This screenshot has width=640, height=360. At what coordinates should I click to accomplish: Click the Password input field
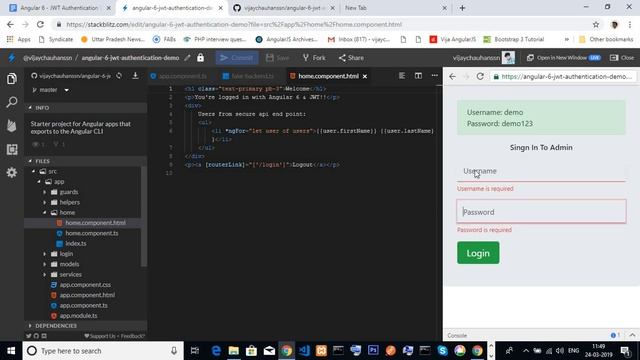(541, 211)
